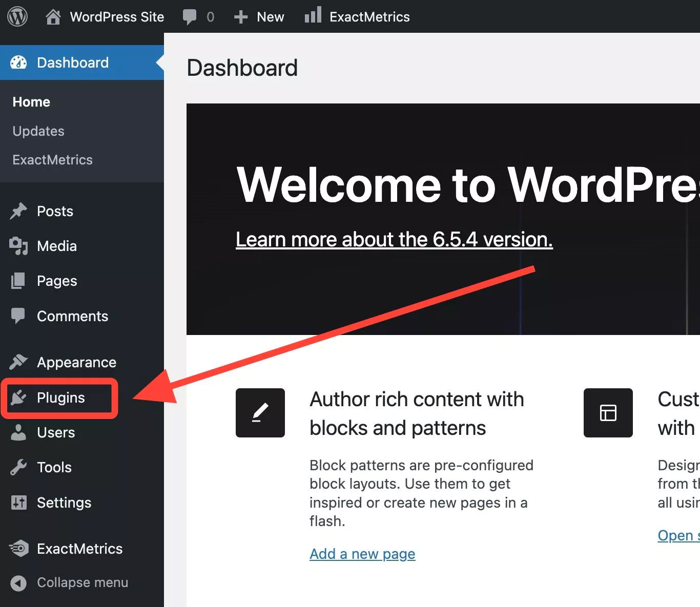The height and width of the screenshot is (607, 700).
Task: Open the Media menu
Action: pyautogui.click(x=57, y=246)
